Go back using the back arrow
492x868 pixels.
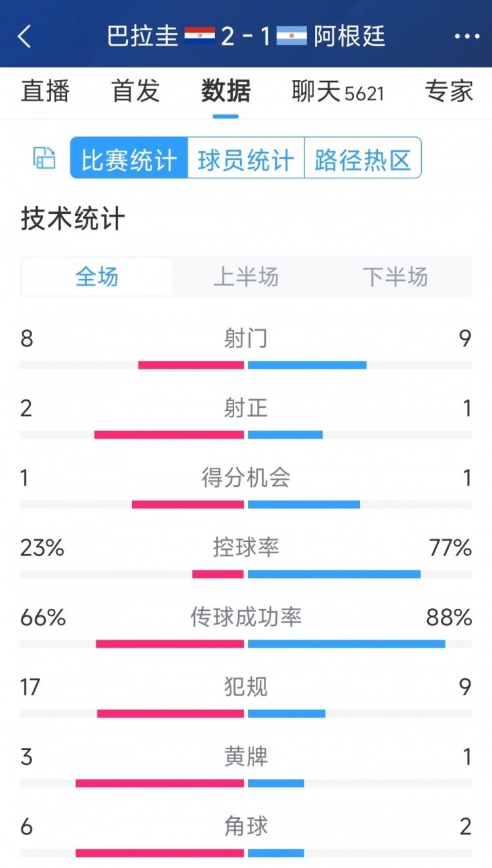point(25,37)
